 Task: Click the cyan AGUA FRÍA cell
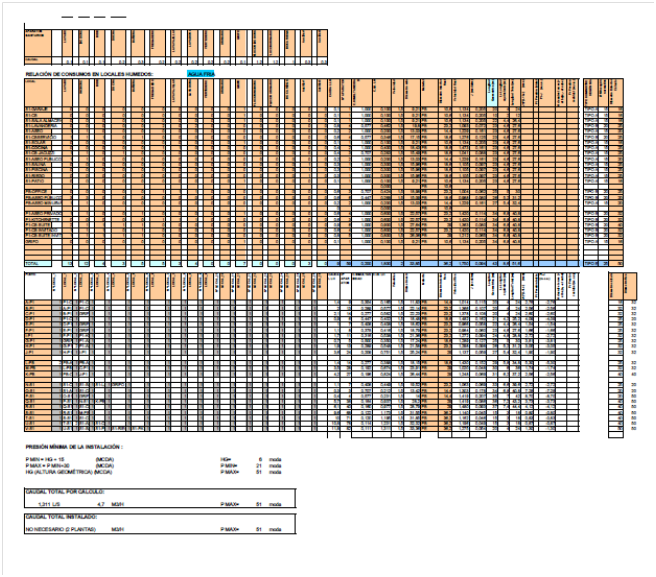[200, 74]
